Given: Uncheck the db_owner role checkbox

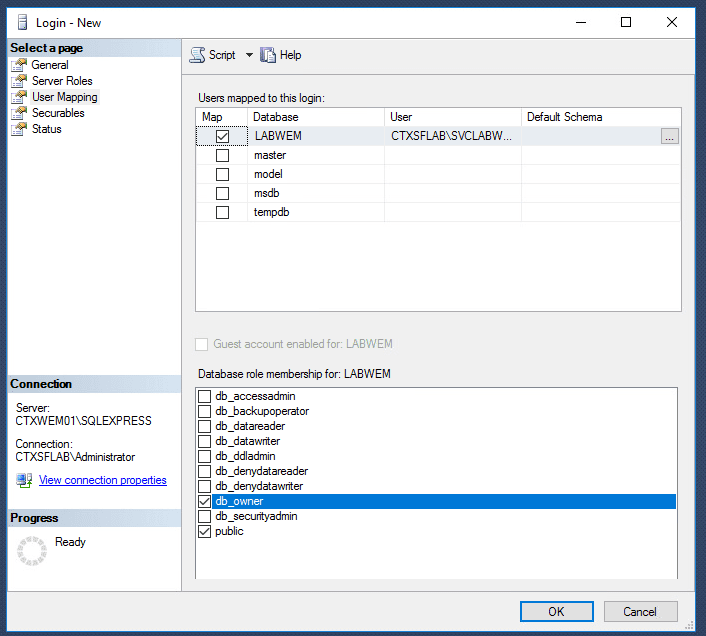Looking at the screenshot, I should click(204, 501).
